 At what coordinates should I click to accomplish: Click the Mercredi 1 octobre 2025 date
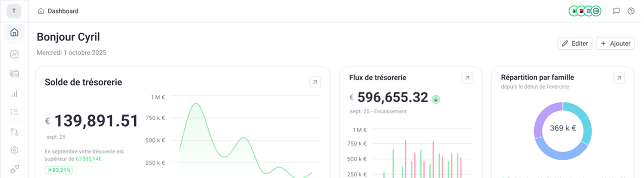(72, 53)
